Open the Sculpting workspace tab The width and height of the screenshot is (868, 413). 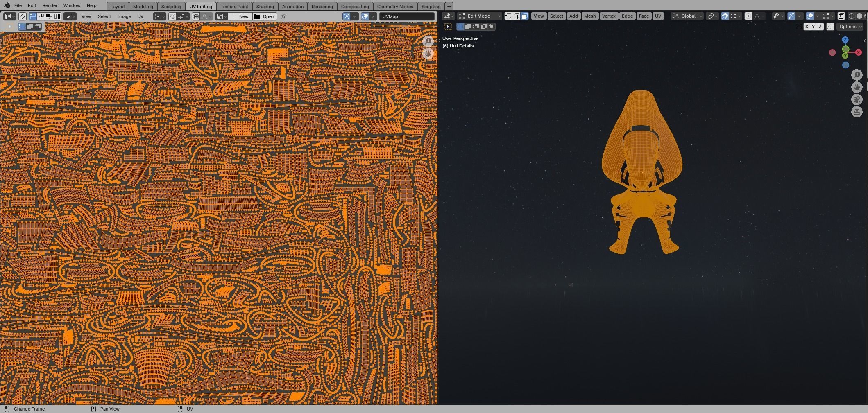(171, 6)
